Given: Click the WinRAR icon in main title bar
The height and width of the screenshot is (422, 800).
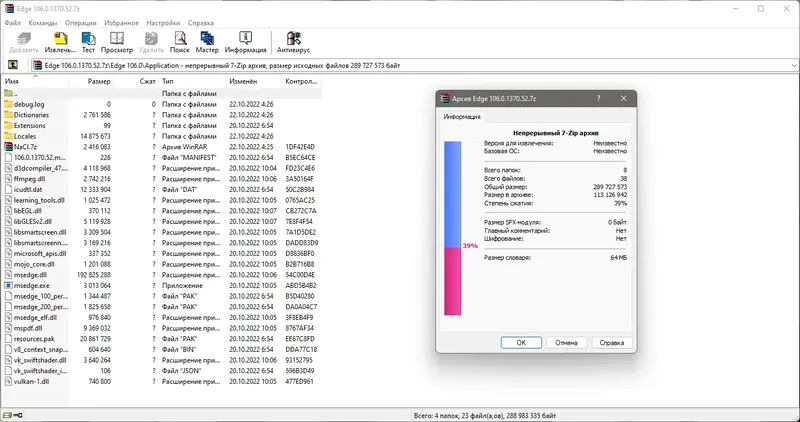Looking at the screenshot, I should [9, 9].
